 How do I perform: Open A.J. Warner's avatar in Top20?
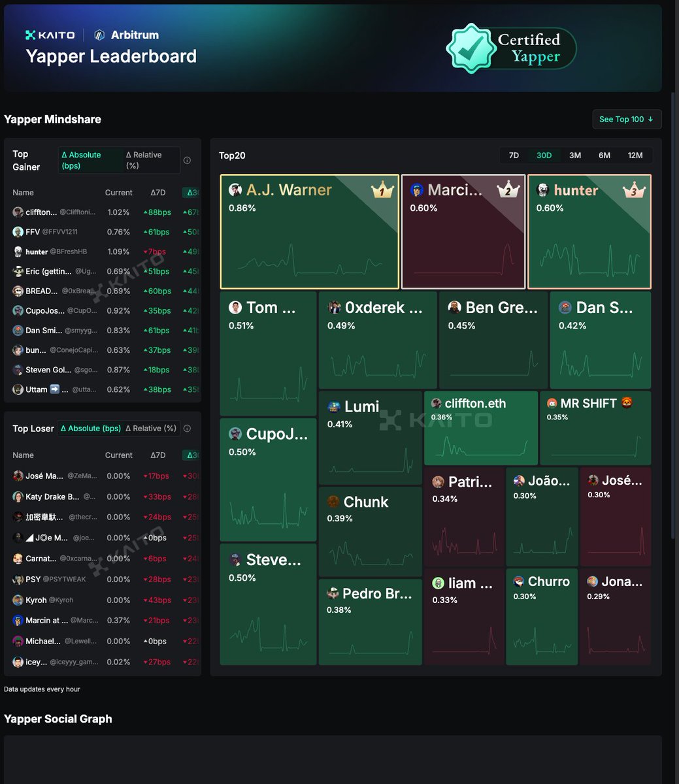tap(235, 190)
